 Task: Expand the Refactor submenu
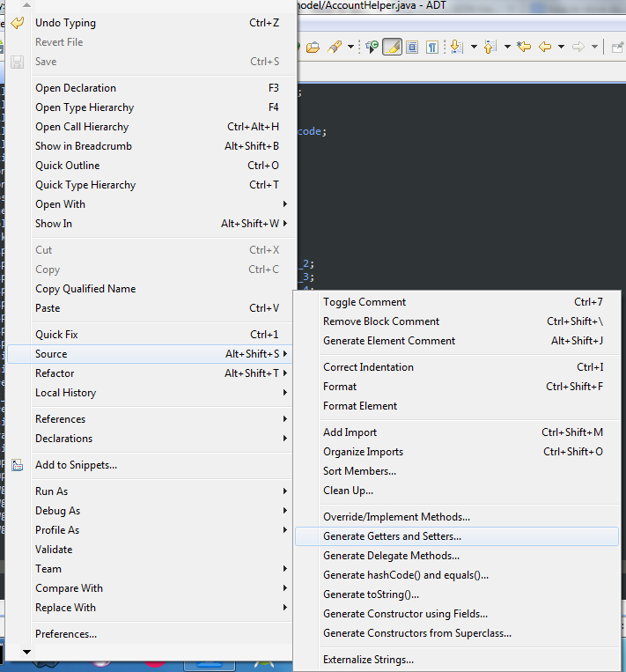coord(151,373)
